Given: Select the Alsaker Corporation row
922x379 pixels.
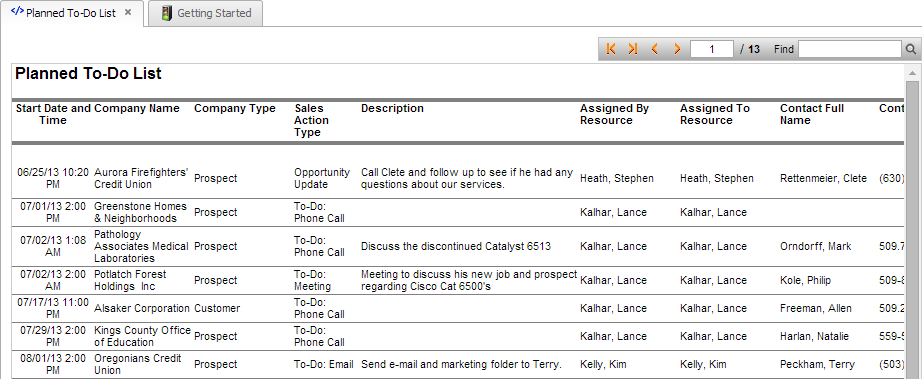Looking at the screenshot, I should (457, 308).
